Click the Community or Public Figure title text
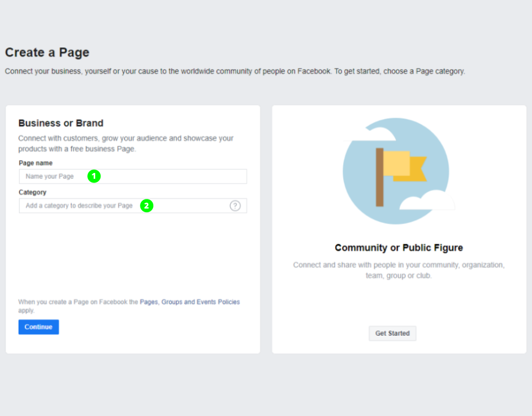 tap(399, 247)
